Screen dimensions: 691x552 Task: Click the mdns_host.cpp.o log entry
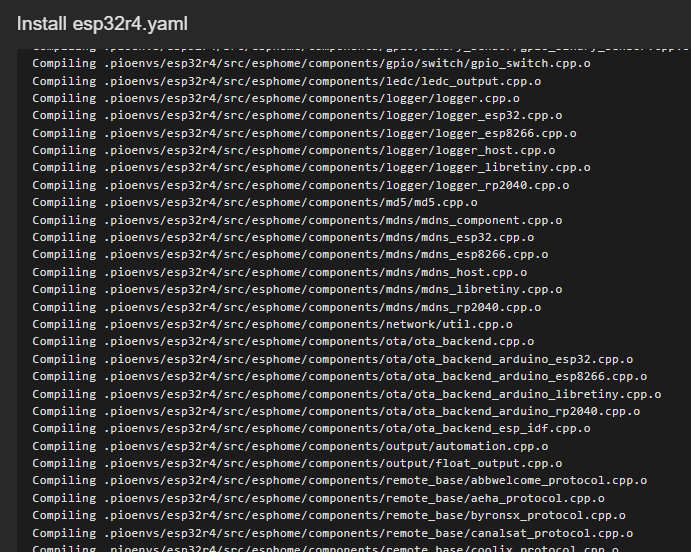(279, 272)
